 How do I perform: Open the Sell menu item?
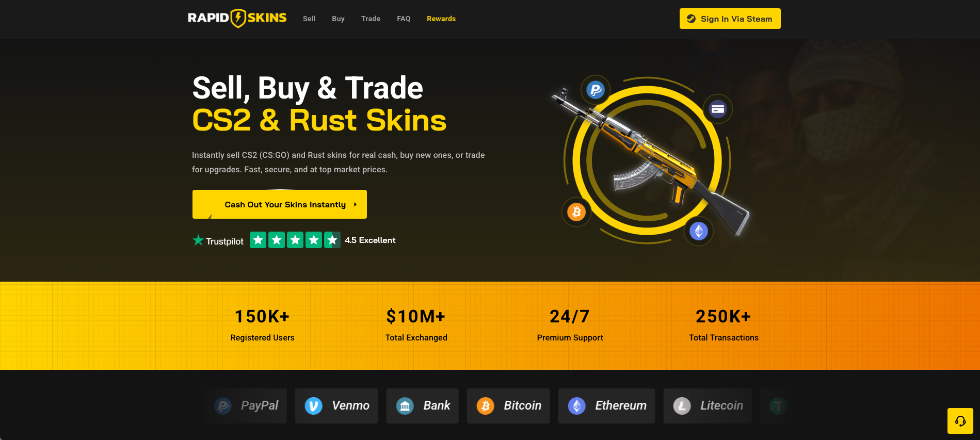coord(309,19)
